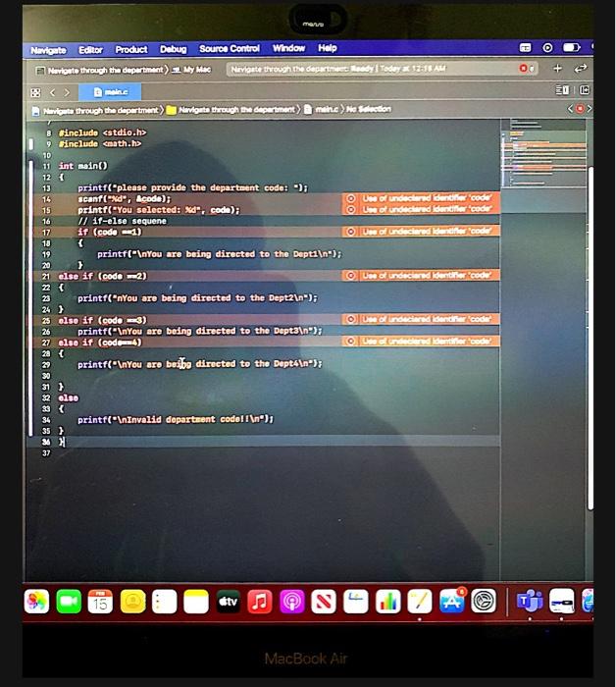
Task: Click 'Use of undeclared identifier' message on line 15
Action: point(427,209)
